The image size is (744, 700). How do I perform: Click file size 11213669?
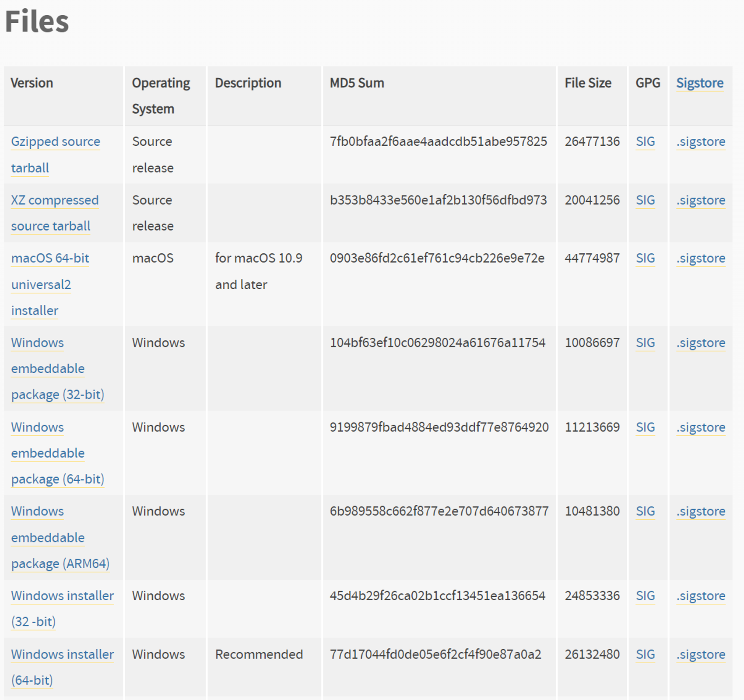(x=592, y=427)
